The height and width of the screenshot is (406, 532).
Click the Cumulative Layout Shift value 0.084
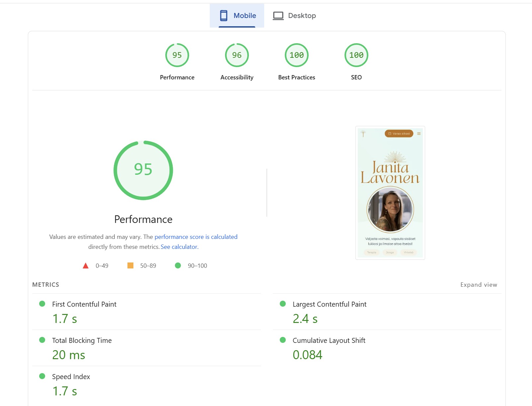(307, 355)
